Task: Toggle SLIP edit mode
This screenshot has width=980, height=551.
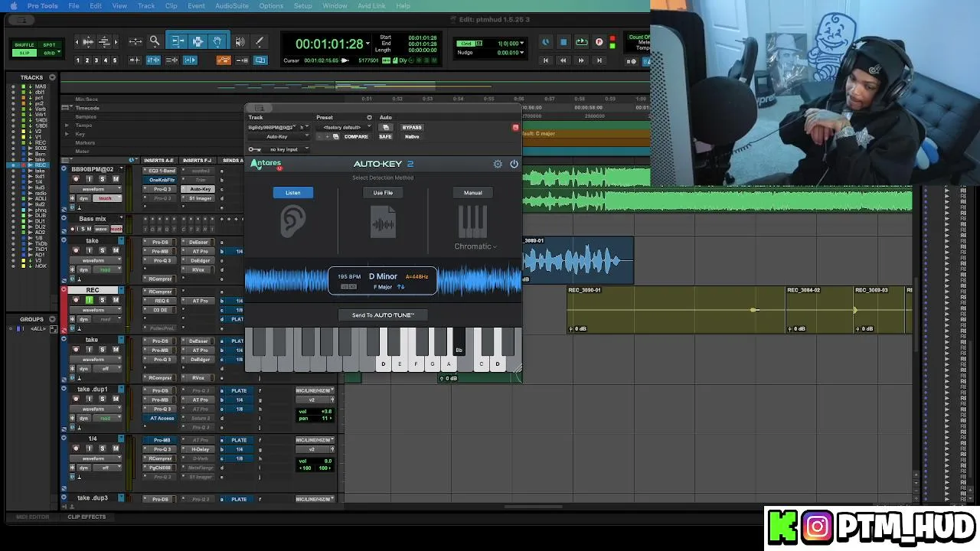Action: (x=24, y=53)
